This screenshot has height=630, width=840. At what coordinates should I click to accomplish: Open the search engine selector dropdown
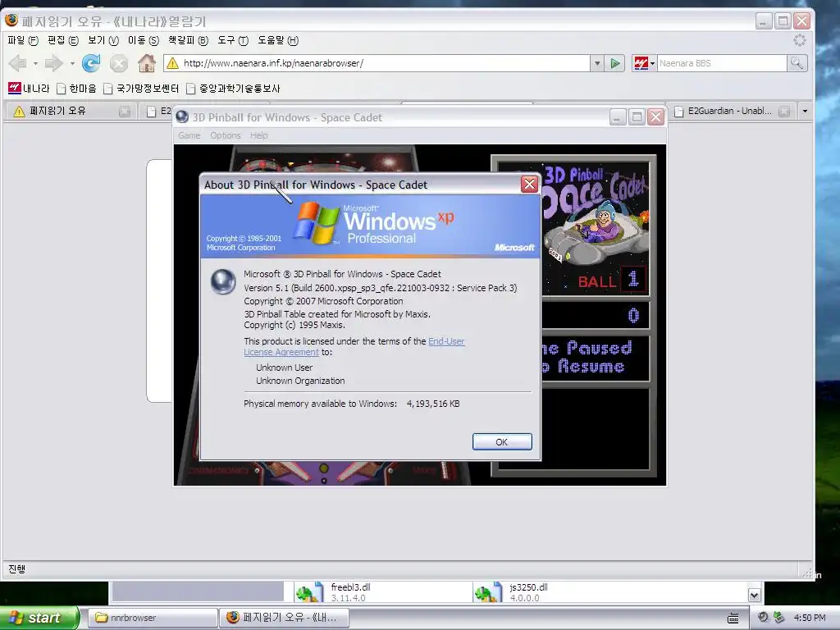tap(652, 63)
